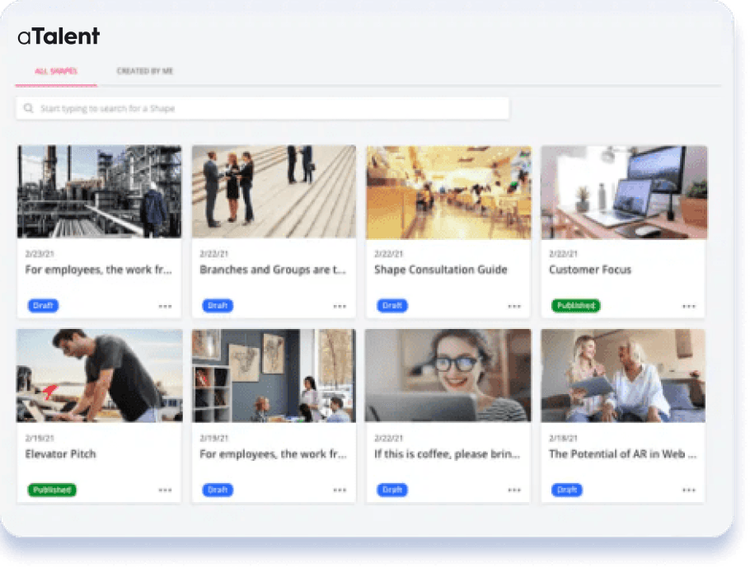750x569 pixels.
Task: Click the aTalent logo
Action: [x=59, y=37]
